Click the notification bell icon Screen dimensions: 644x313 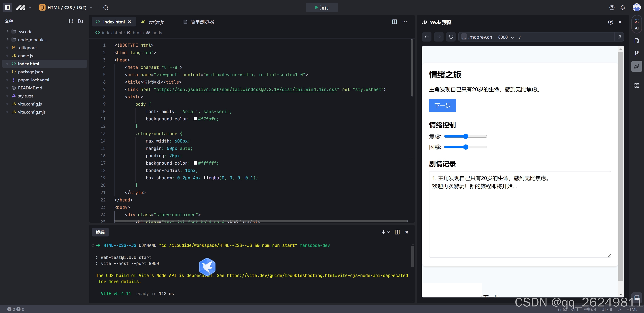623,8
